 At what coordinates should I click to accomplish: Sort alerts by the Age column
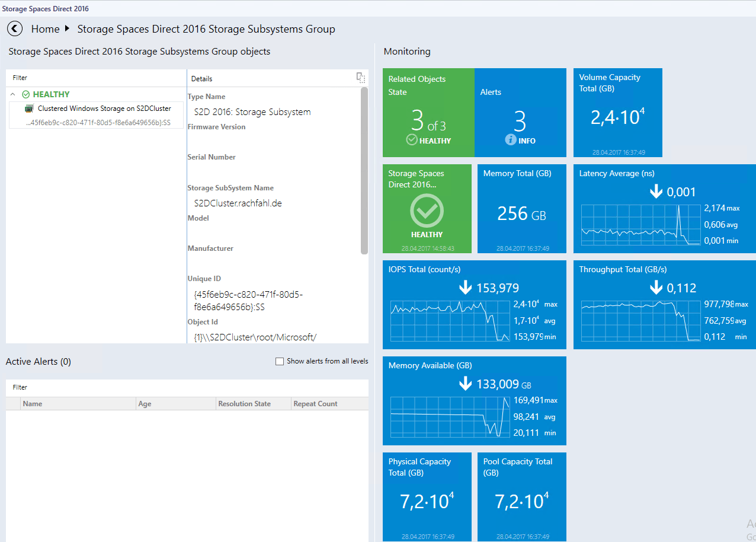[177, 404]
